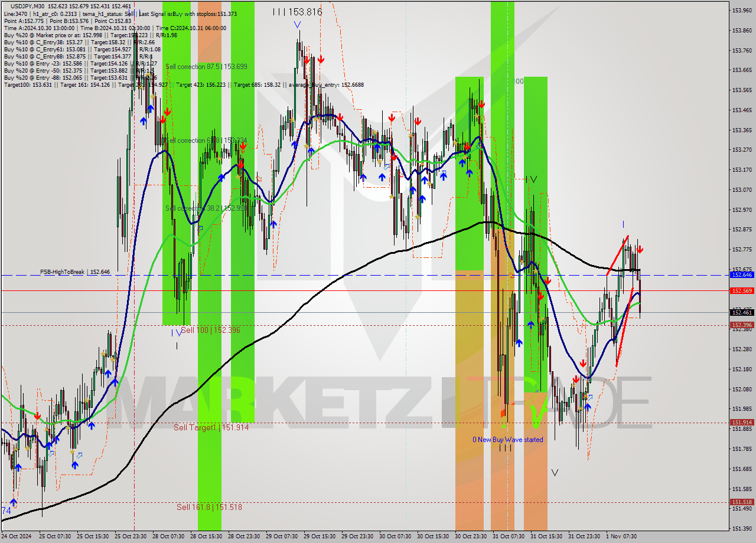
Task: Click the blue 152.646 price tag
Action: (742, 275)
